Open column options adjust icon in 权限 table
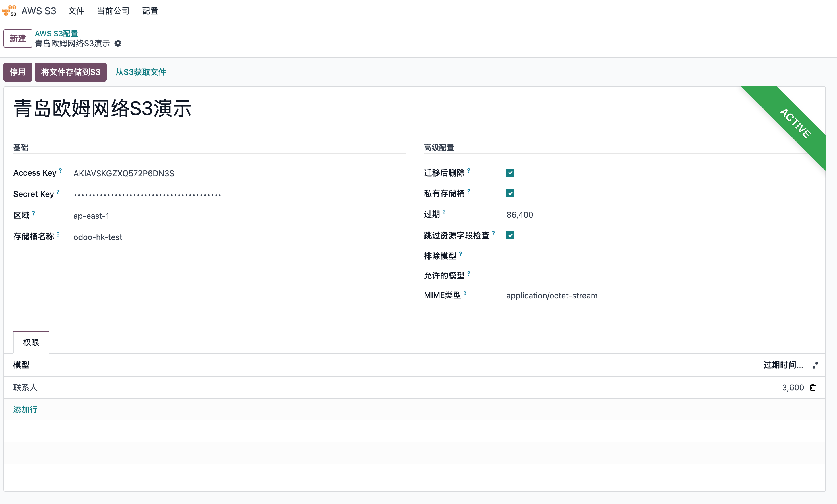The width and height of the screenshot is (837, 504). pyautogui.click(x=815, y=365)
